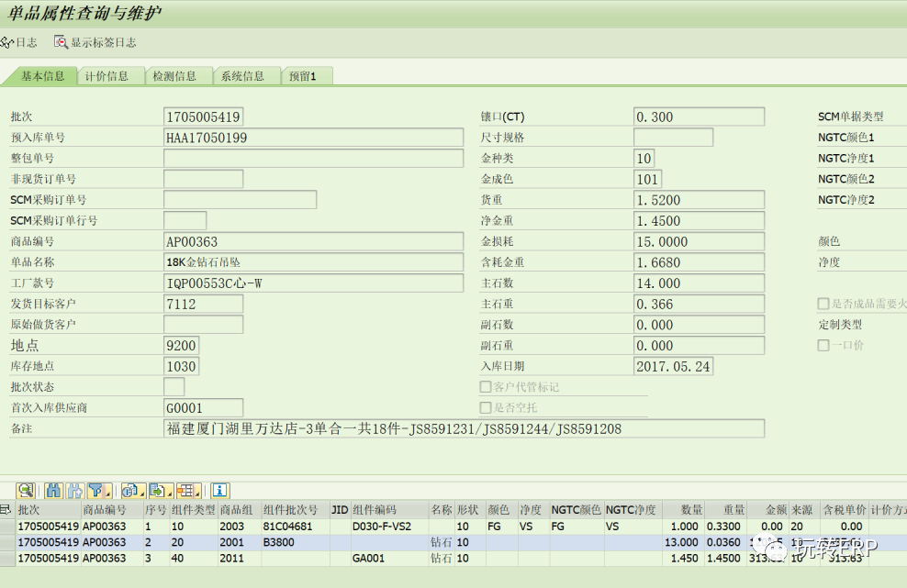Click the 镶口(CT) field 0.300
Image resolution: width=907 pixels, height=588 pixels.
[699, 116]
